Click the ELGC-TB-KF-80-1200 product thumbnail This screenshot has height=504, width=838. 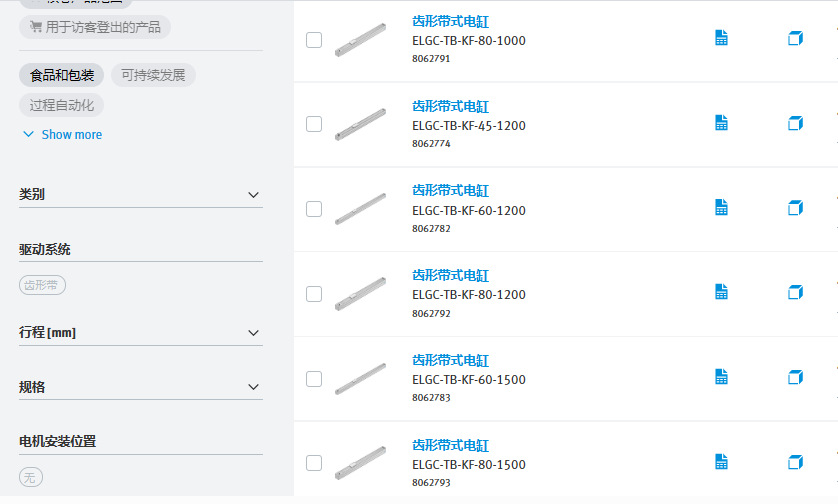pos(360,292)
